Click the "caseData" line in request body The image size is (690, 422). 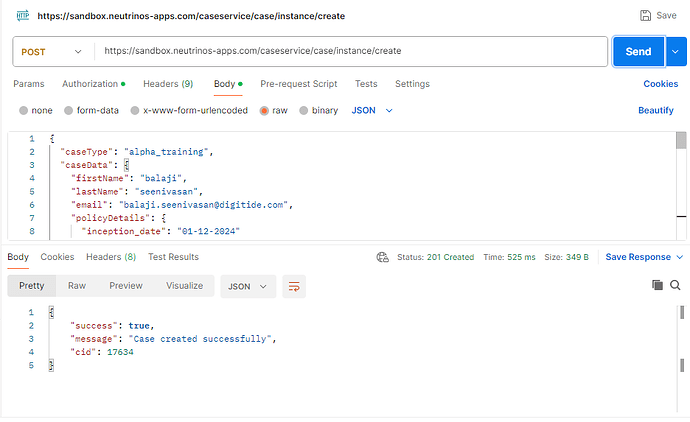point(95,165)
